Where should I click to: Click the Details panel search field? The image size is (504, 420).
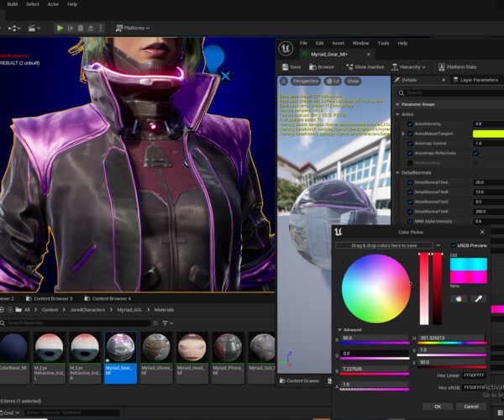tap(450, 93)
